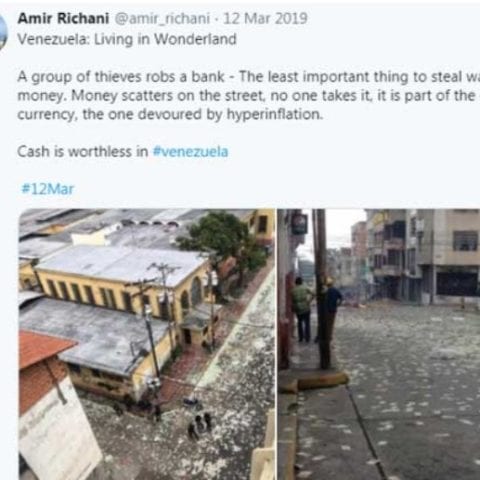480x480 pixels.
Task: Click the two men standing by the pole
Action: [x=317, y=308]
